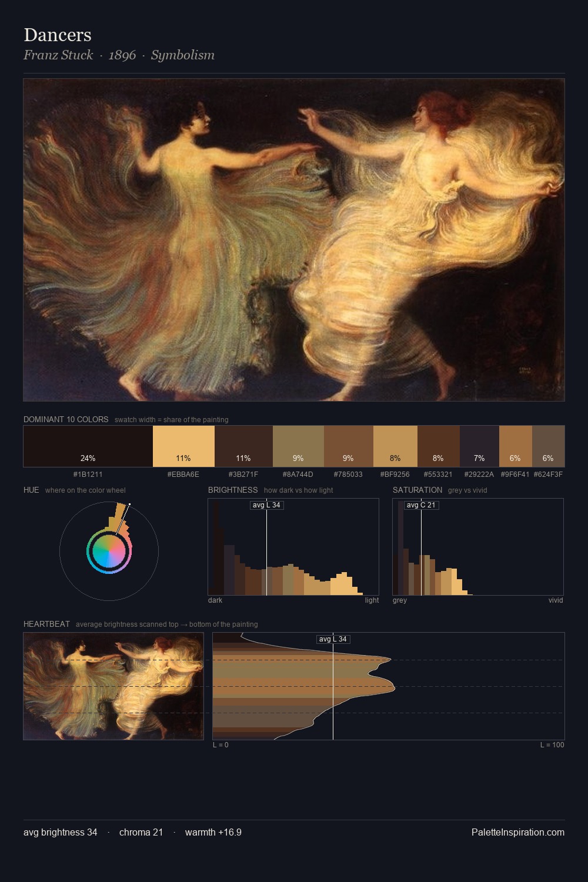Click the '#3B271F' hex code label
This screenshot has height=882, width=588.
coord(243,475)
